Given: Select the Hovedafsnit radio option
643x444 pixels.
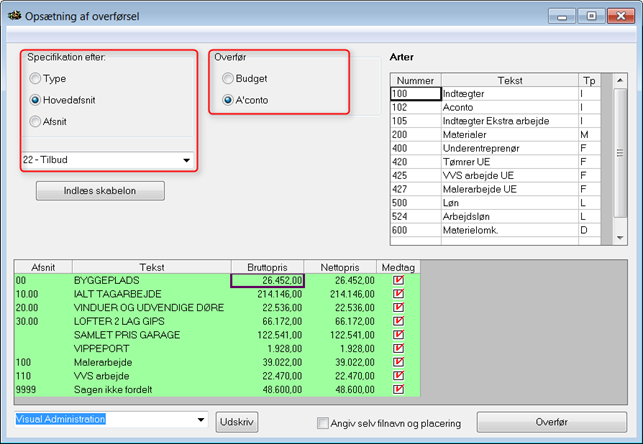Looking at the screenshot, I should point(36,100).
